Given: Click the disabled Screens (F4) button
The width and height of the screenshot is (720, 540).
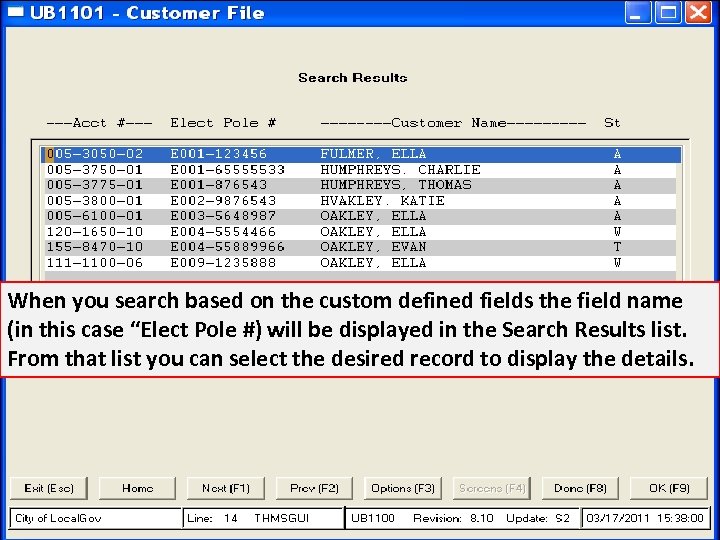Looking at the screenshot, I should [x=492, y=488].
